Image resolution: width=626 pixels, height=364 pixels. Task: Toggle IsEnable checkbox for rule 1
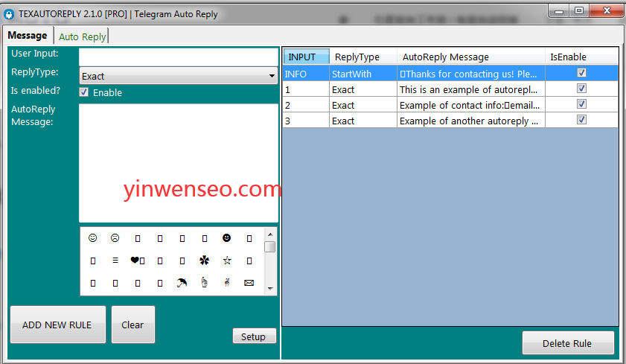point(581,88)
